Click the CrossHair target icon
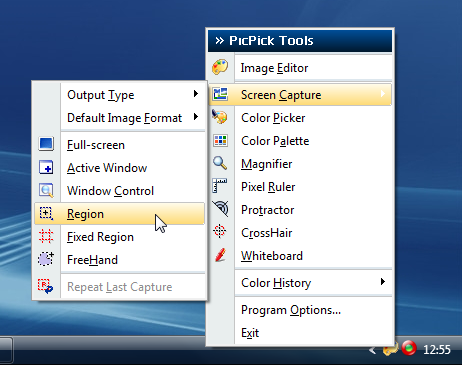The width and height of the screenshot is (462, 365). point(220,231)
